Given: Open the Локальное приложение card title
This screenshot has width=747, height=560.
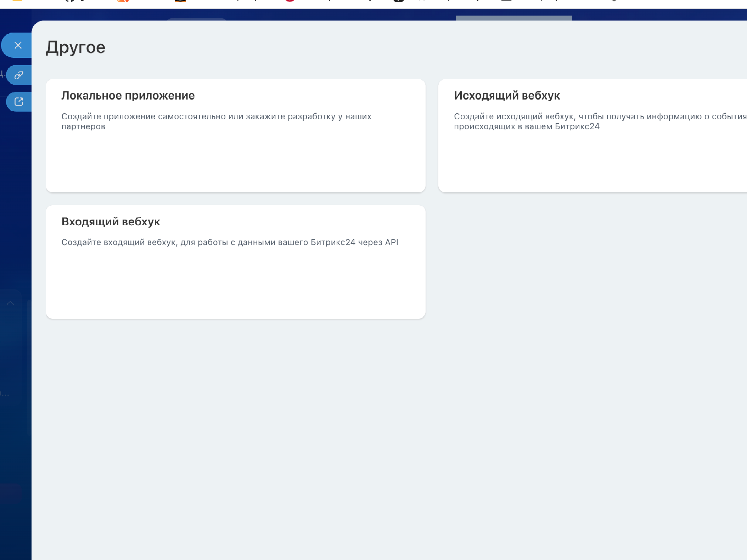Looking at the screenshot, I should tap(128, 96).
